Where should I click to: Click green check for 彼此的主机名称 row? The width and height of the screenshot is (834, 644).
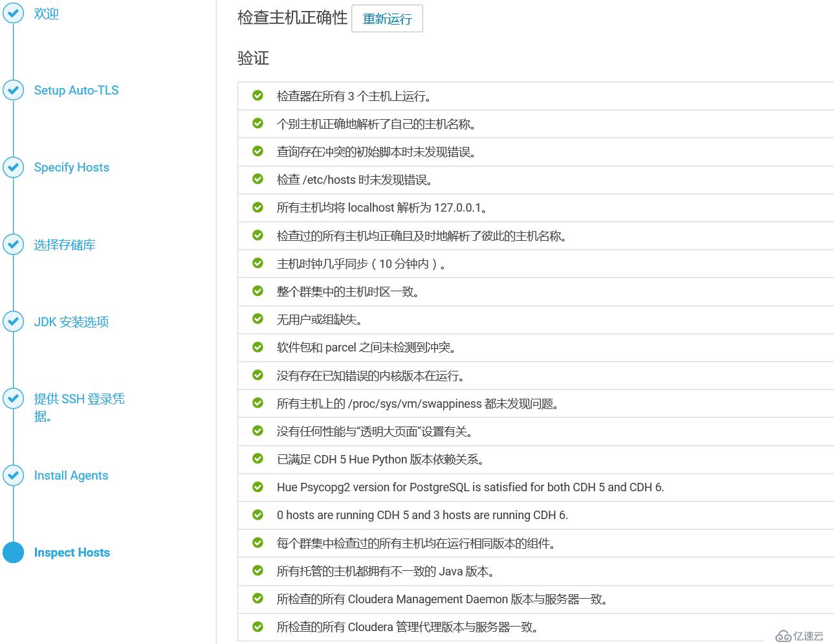pyautogui.click(x=258, y=235)
